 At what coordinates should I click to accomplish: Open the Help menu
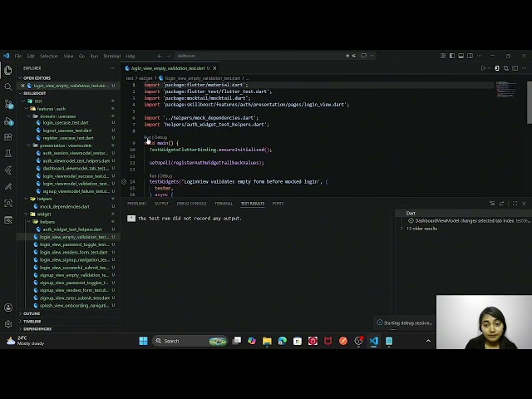click(131, 56)
